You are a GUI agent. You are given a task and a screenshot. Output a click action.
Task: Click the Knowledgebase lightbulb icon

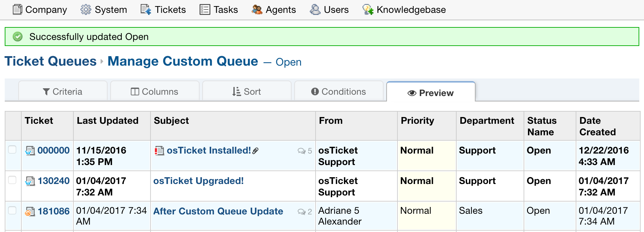pos(368,9)
